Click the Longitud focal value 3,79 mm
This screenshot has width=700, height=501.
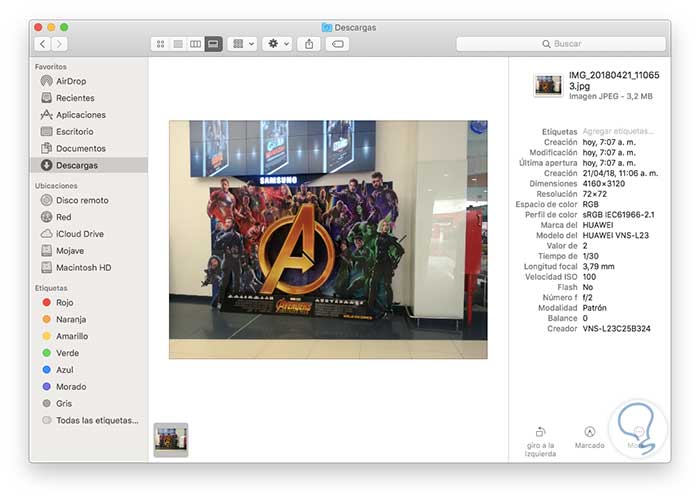(598, 267)
